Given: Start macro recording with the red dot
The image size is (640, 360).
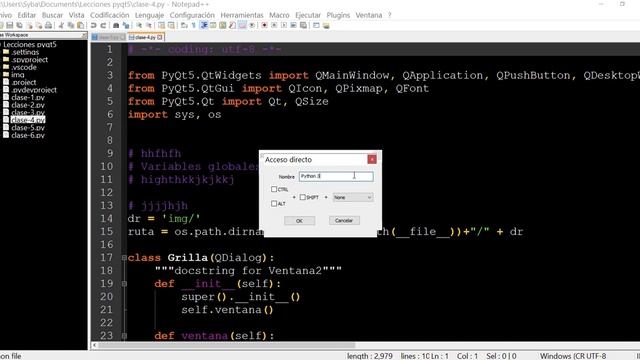Looking at the screenshot, I should pos(264,25).
